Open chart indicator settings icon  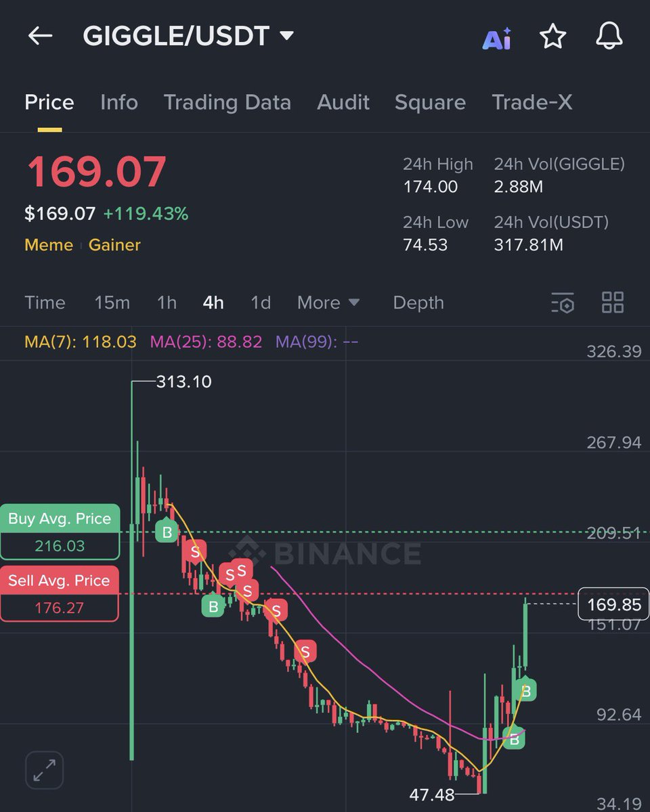[563, 302]
